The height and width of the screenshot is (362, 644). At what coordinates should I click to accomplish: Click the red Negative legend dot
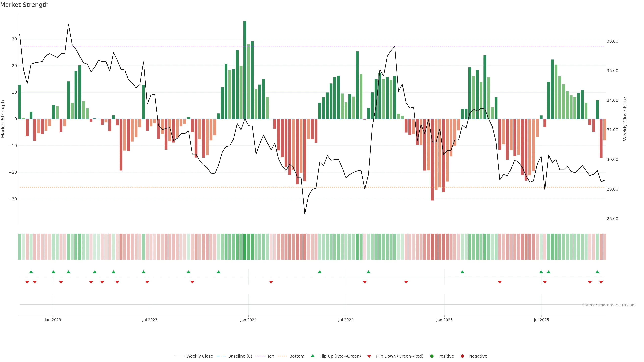[x=462, y=356]
